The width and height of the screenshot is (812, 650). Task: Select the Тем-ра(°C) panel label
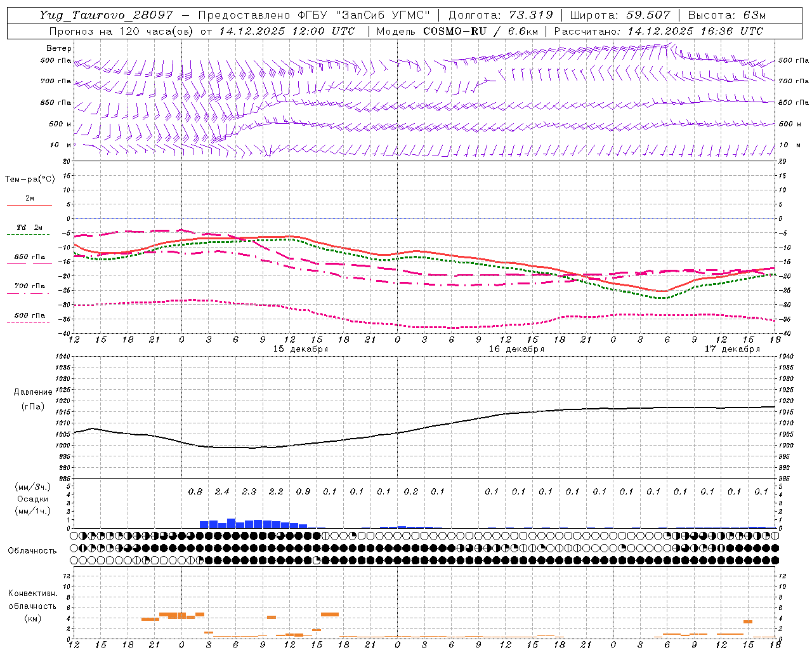click(30, 180)
